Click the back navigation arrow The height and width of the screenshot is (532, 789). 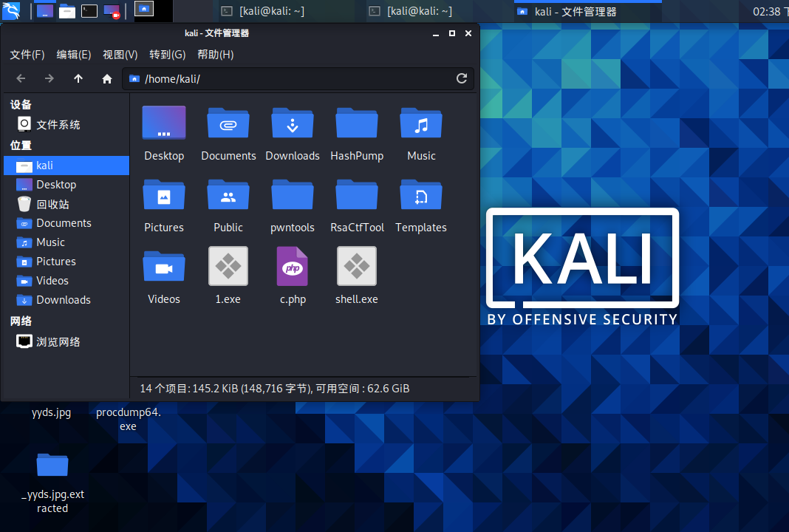pos(21,79)
